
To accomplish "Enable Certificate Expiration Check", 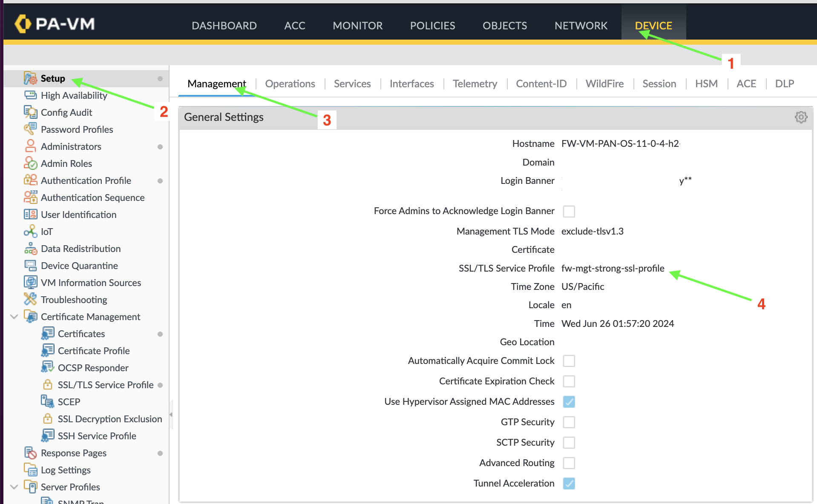I will [x=569, y=381].
